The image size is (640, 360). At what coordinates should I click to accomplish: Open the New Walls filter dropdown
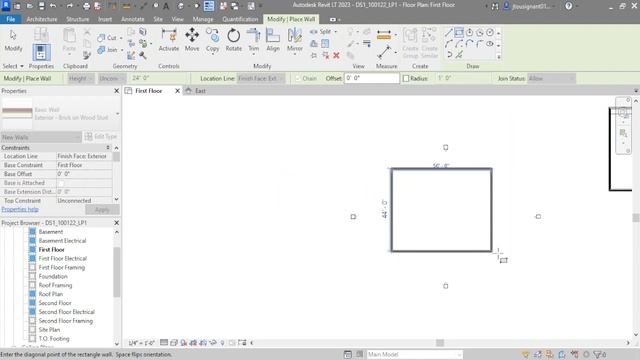coord(41,137)
